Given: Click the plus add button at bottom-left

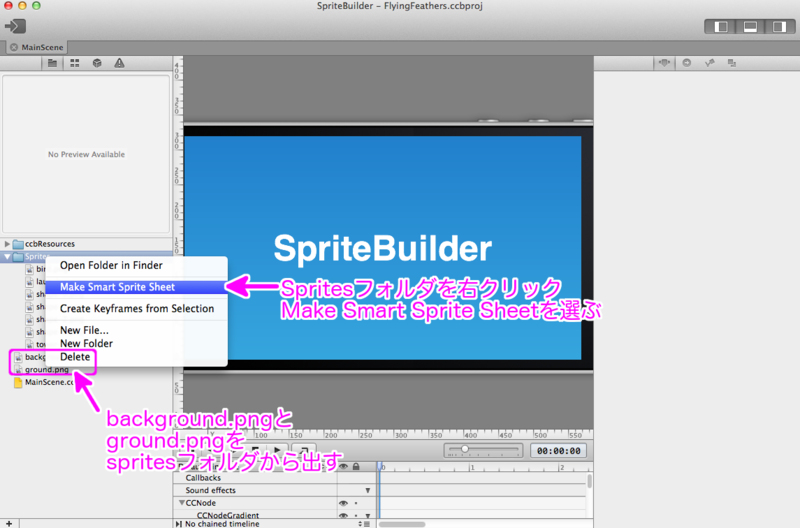Looking at the screenshot, I should 9,523.
